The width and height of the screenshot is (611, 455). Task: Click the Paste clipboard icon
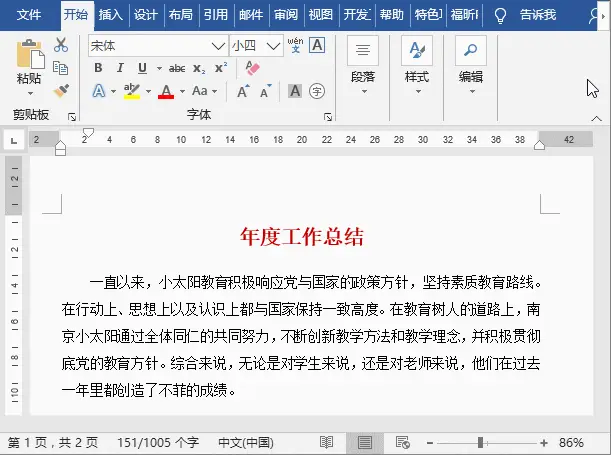(x=30, y=53)
